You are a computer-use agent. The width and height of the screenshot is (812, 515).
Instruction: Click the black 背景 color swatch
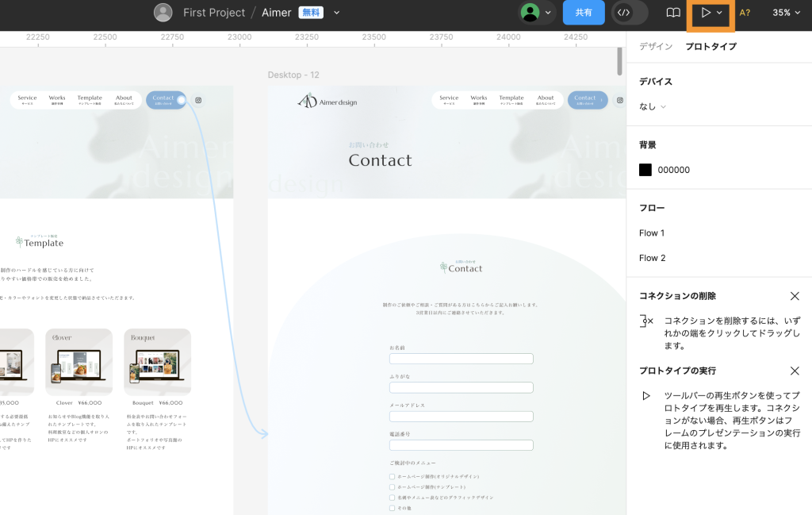pos(645,170)
